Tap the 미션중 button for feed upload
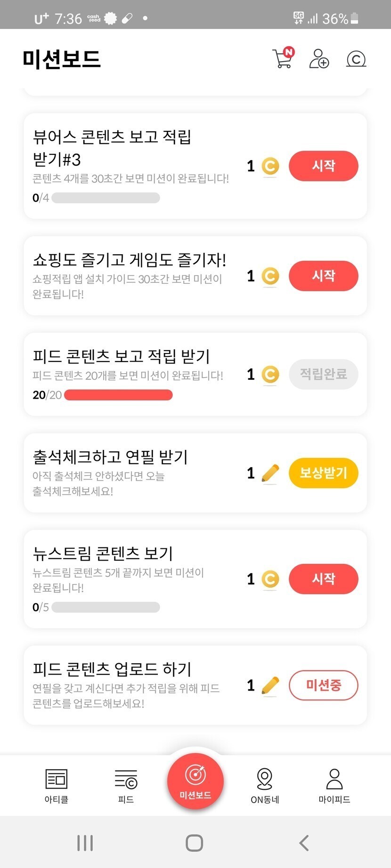391x868 pixels. pos(323,685)
